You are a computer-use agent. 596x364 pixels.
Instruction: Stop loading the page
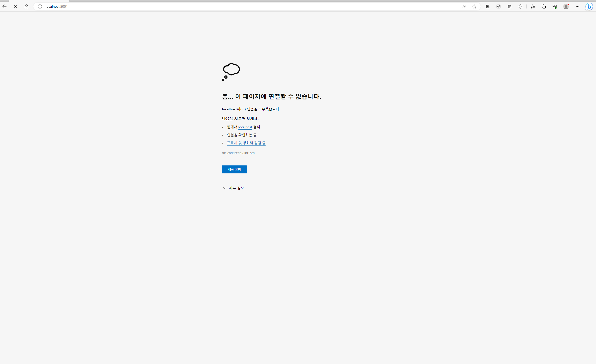tap(15, 6)
